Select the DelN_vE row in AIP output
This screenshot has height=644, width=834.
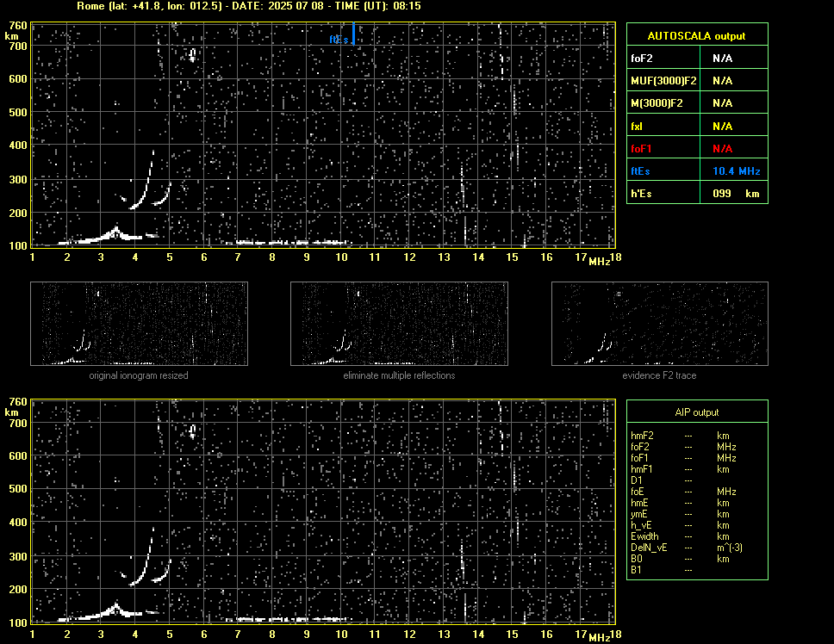687,548
